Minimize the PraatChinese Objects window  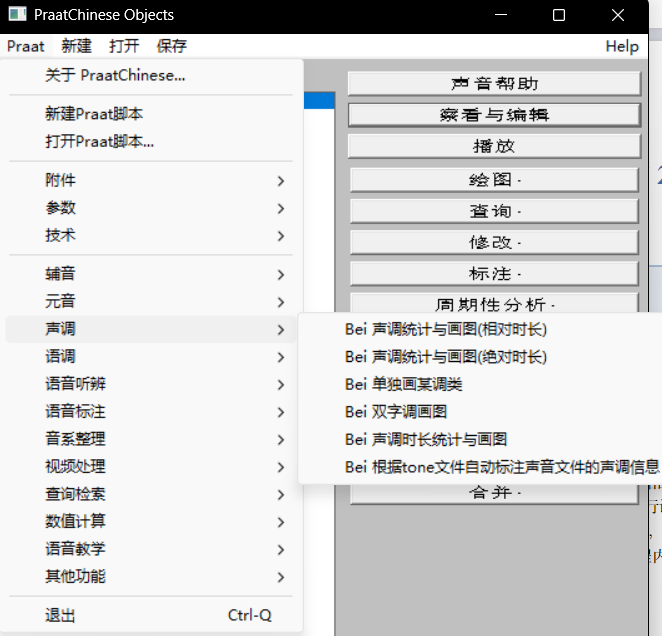point(501,15)
